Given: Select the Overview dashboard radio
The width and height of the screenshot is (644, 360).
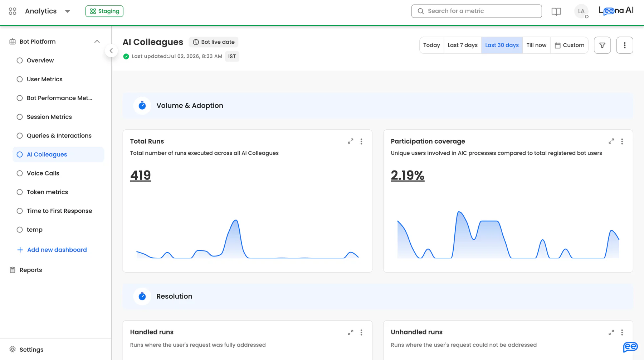Looking at the screenshot, I should pyautogui.click(x=20, y=61).
